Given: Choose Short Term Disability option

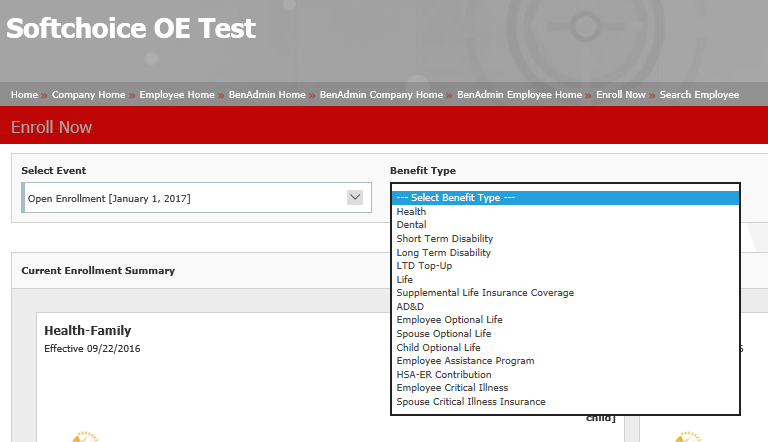Looking at the screenshot, I should 444,239.
